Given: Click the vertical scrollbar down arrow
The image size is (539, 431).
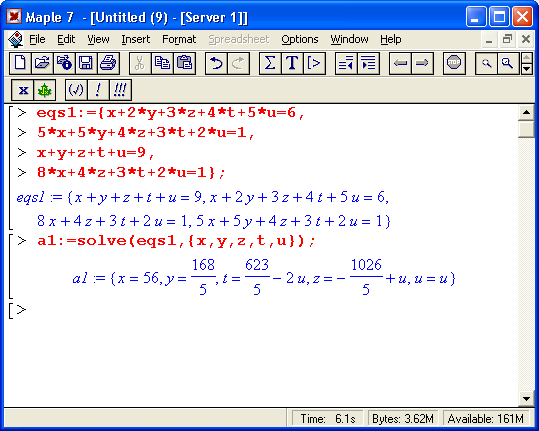Looking at the screenshot, I should point(526,399).
